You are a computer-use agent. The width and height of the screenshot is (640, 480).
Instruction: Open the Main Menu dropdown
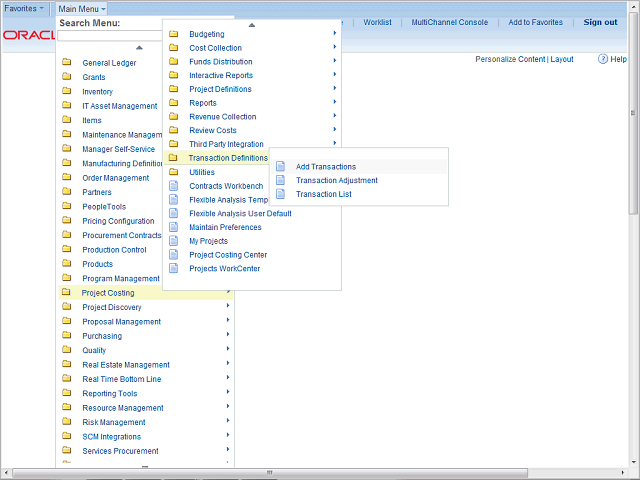click(x=82, y=9)
